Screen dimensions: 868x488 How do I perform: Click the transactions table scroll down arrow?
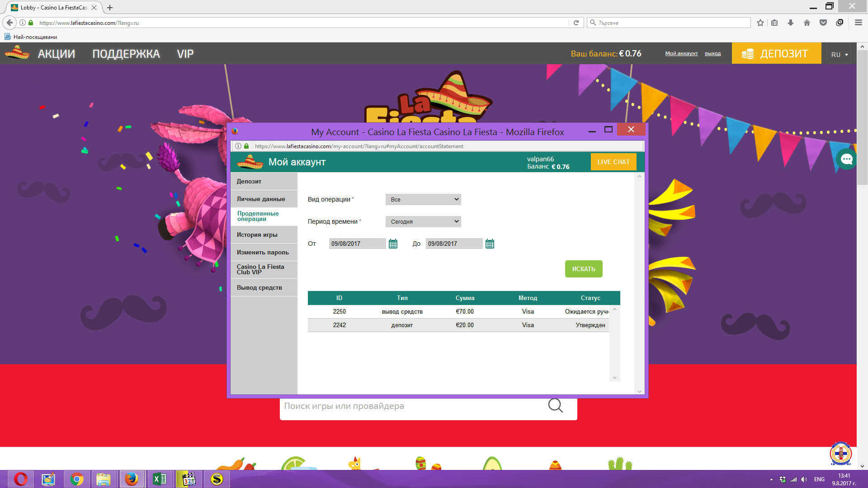click(614, 378)
